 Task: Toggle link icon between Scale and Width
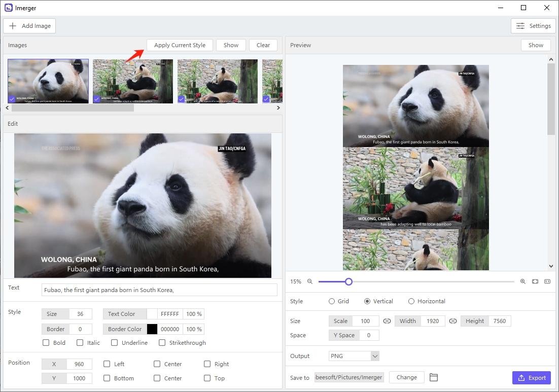[x=387, y=321]
